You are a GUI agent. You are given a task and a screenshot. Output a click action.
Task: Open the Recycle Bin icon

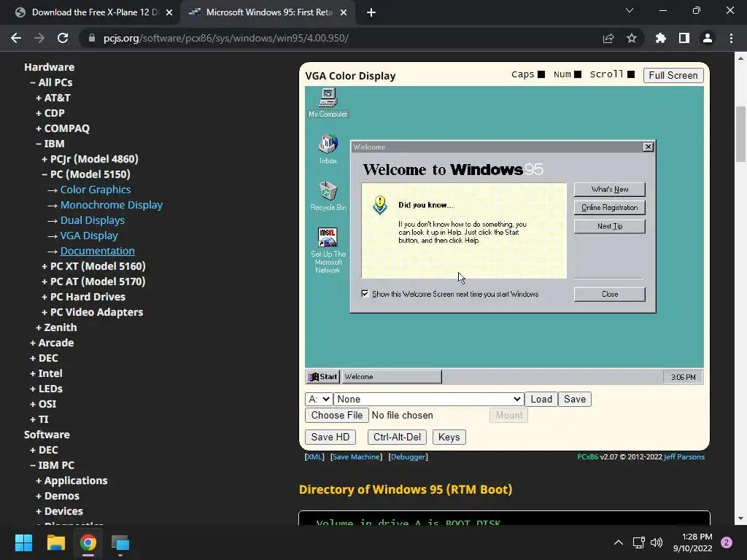[328, 195]
